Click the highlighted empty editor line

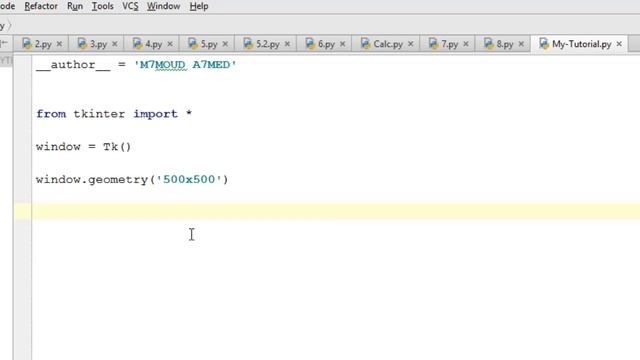pos(336,211)
